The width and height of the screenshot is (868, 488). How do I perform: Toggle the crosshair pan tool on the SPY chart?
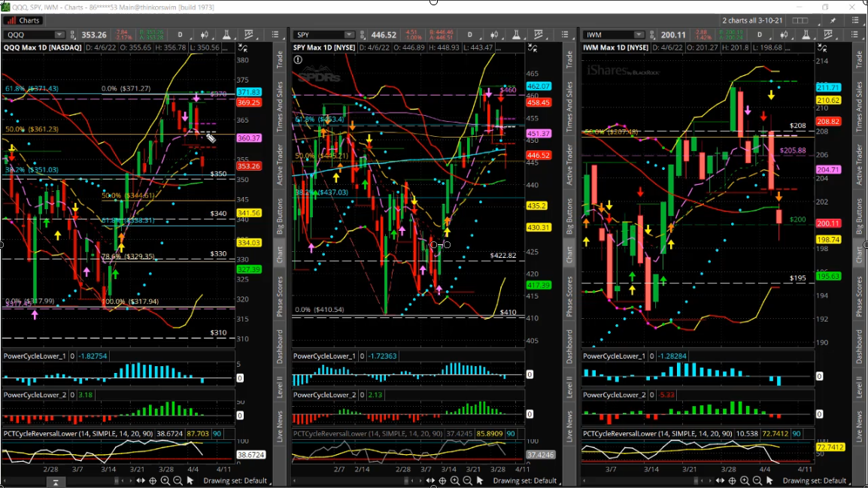coord(442,480)
